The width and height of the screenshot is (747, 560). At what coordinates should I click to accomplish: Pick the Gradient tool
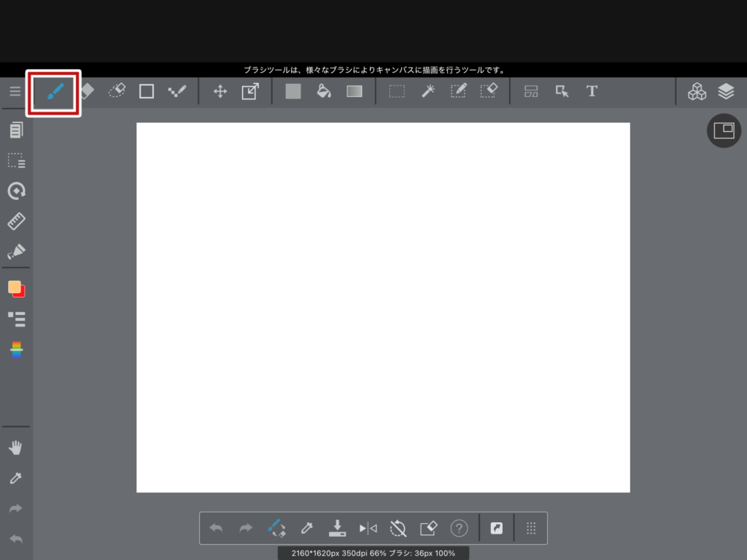pos(355,91)
